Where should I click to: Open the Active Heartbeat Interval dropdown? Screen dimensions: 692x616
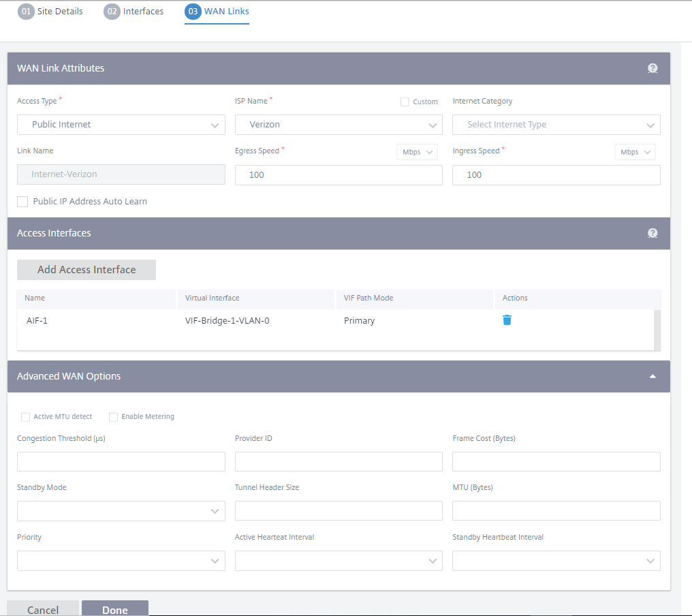[339, 561]
